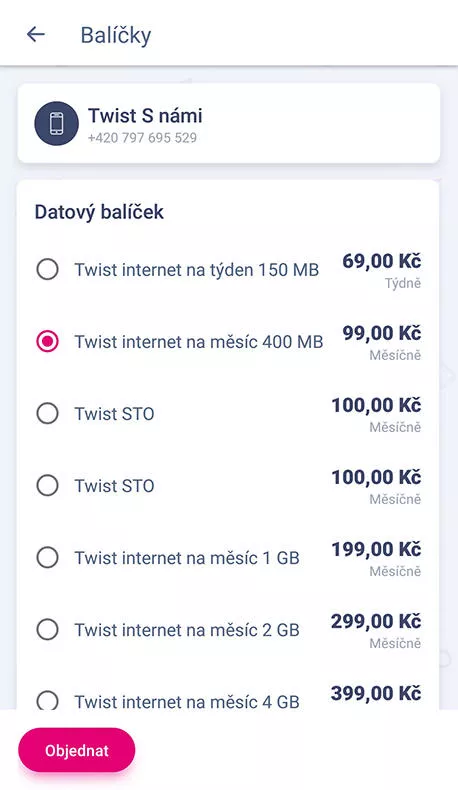Tap the 399,00 Kč price label
Image resolution: width=458 pixels, height=790 pixels.
pos(376,693)
